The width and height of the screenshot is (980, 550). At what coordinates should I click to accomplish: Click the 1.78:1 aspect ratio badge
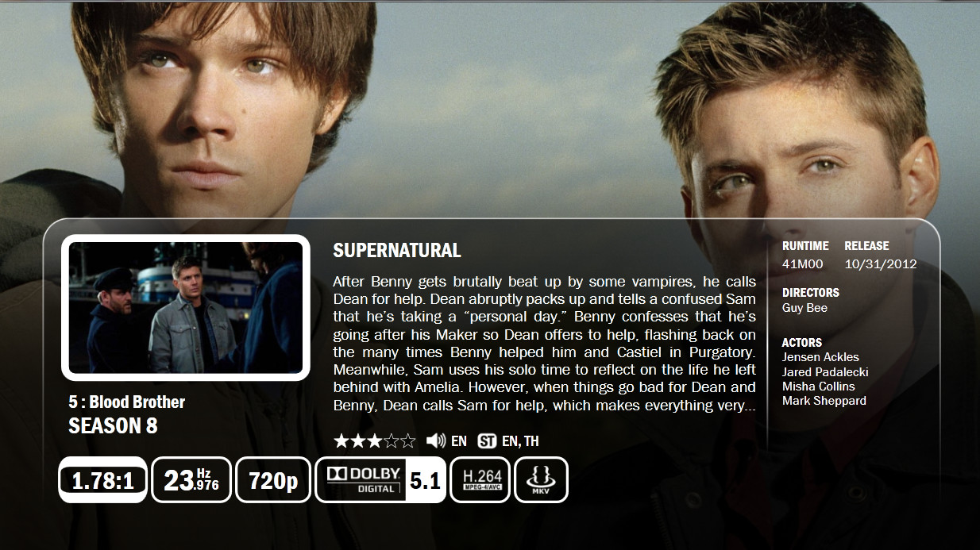(102, 480)
